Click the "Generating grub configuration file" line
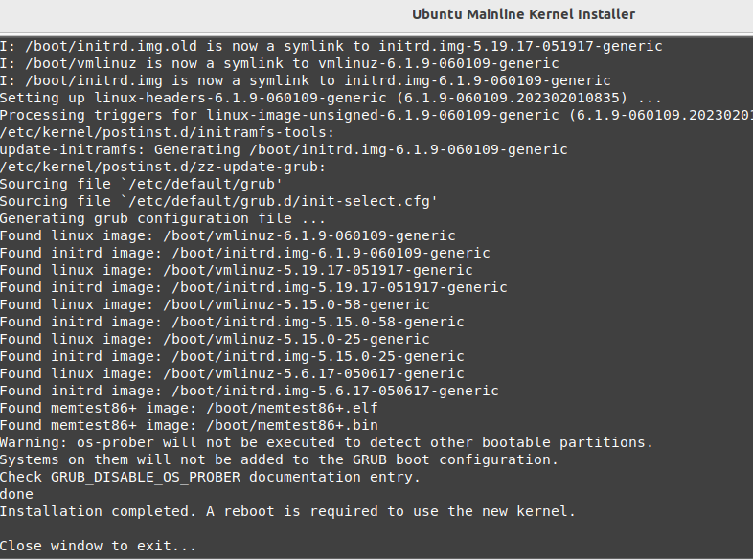 163,218
